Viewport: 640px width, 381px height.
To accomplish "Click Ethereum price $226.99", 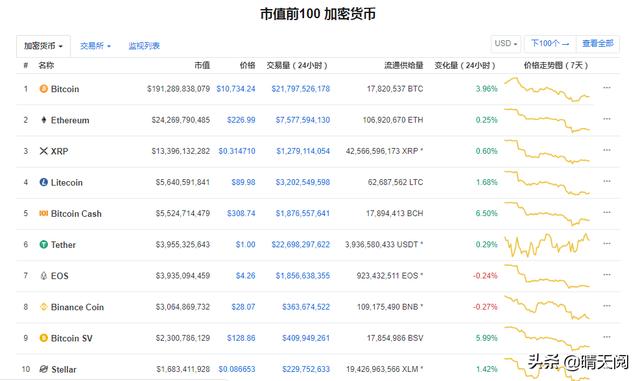I will [x=241, y=120].
